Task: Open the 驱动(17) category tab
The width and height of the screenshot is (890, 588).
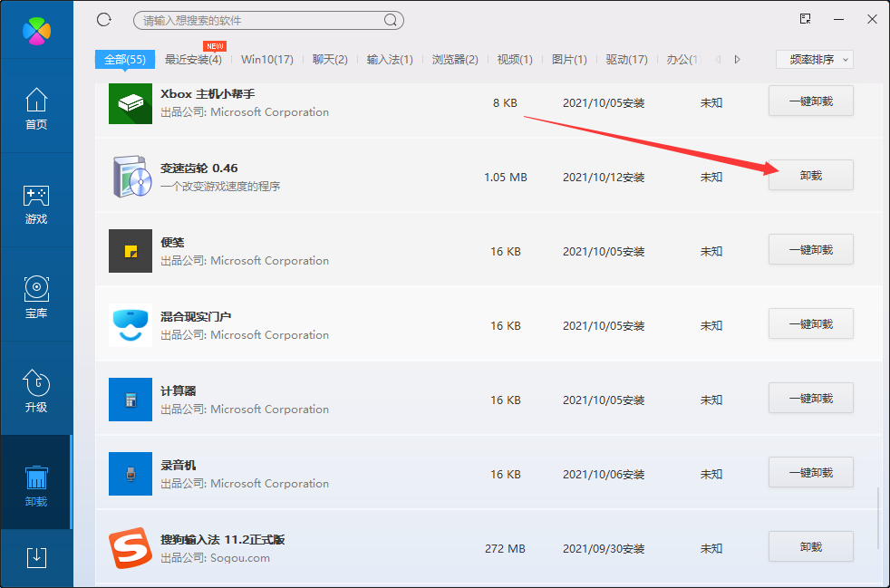Action: [x=626, y=60]
